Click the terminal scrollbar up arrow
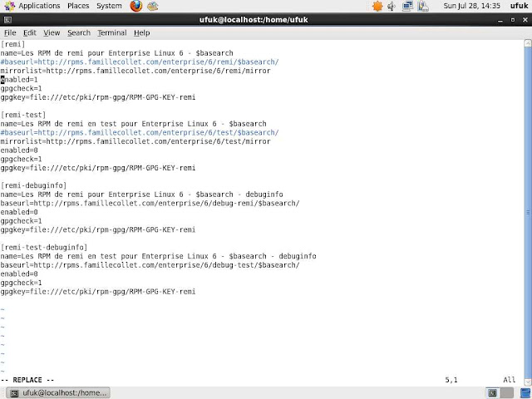The image size is (532, 399). pyautogui.click(x=528, y=43)
